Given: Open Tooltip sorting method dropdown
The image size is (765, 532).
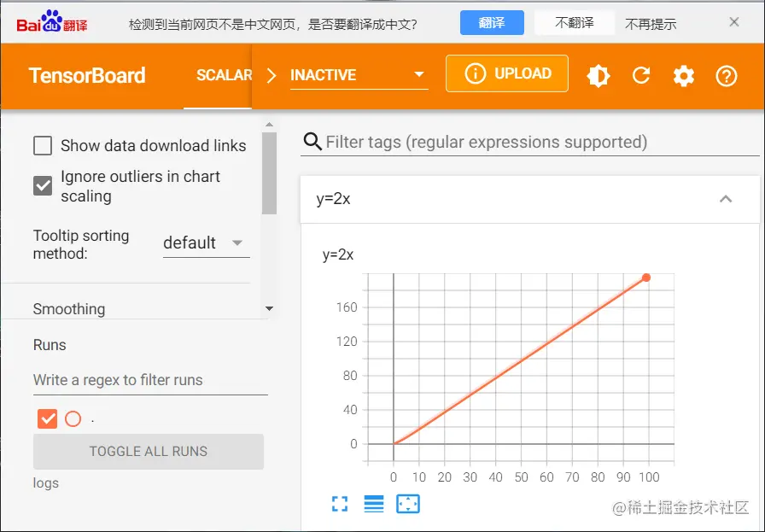Looking at the screenshot, I should (x=206, y=243).
